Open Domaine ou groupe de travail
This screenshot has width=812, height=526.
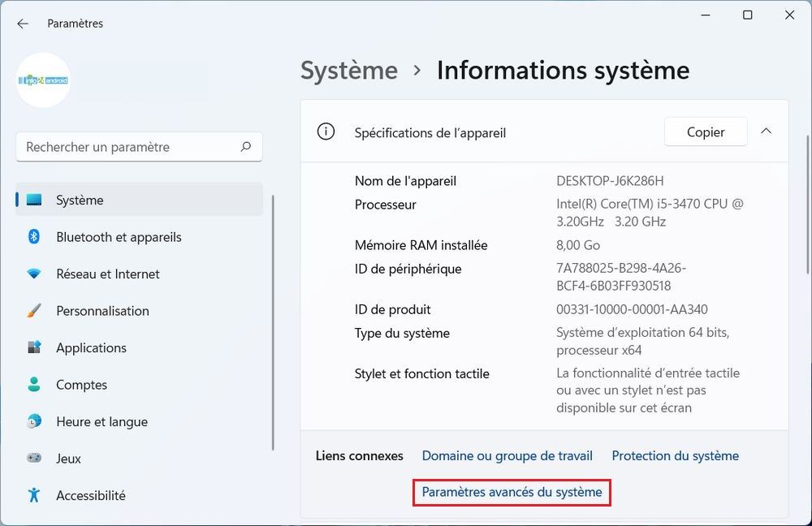(507, 455)
